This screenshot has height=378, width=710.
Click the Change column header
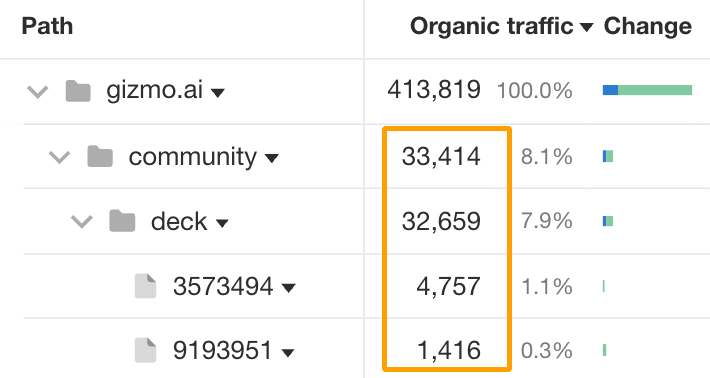(648, 26)
